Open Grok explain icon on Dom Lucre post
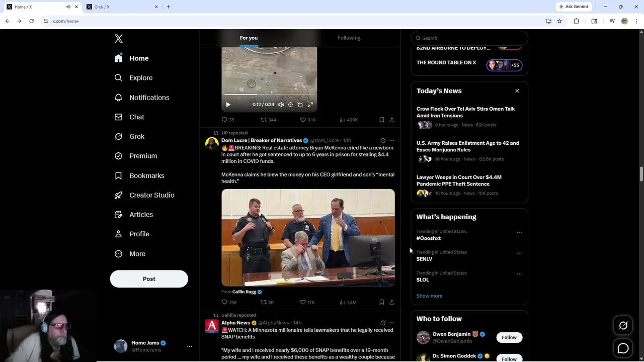 (x=383, y=141)
